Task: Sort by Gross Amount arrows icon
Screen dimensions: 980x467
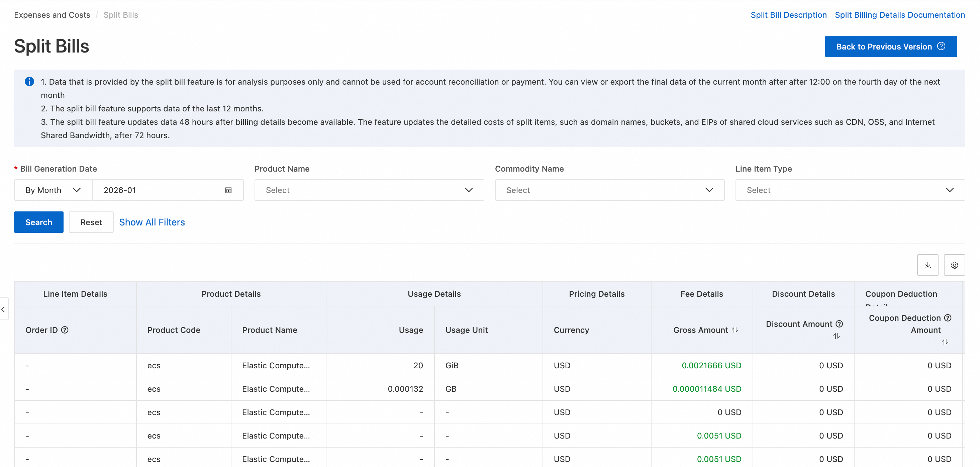Action: pos(734,330)
